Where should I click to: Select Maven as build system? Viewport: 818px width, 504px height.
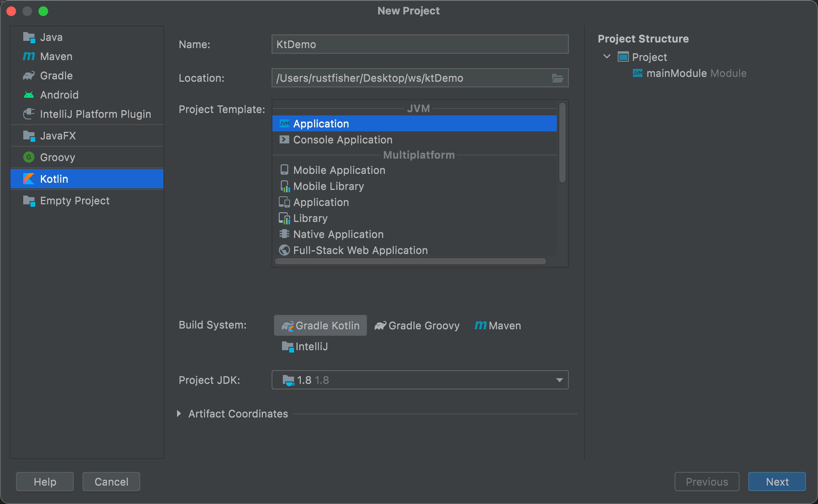(498, 326)
